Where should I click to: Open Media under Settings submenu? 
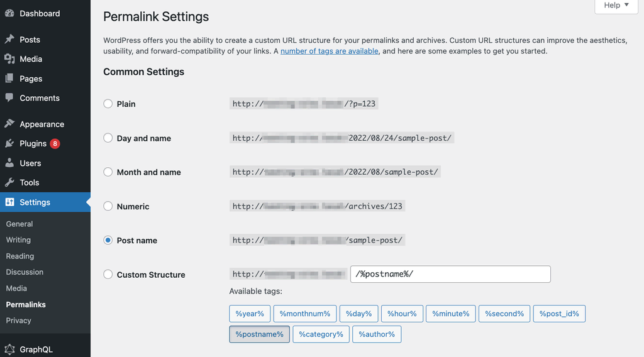click(16, 288)
